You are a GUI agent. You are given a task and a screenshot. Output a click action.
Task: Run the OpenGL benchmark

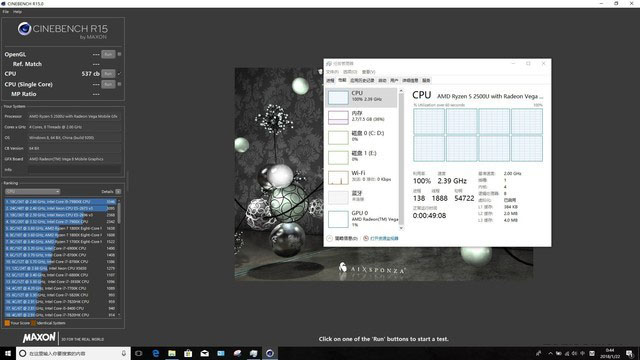point(108,54)
